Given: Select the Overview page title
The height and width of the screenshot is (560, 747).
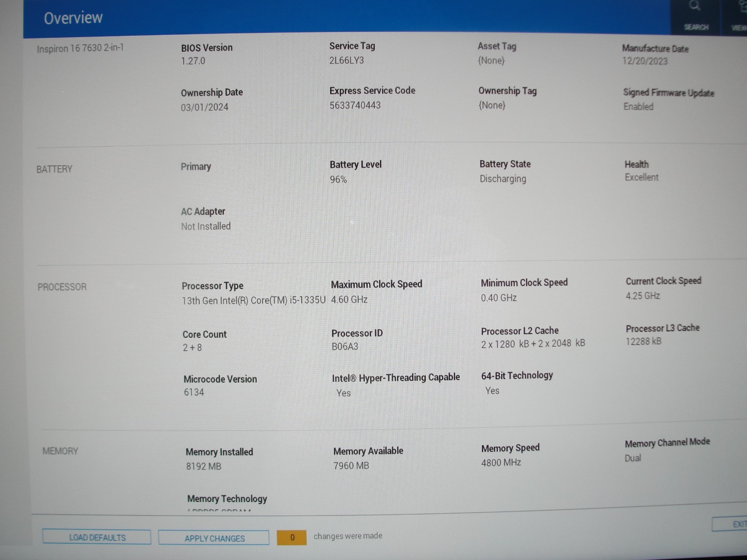Looking at the screenshot, I should tap(73, 18).
